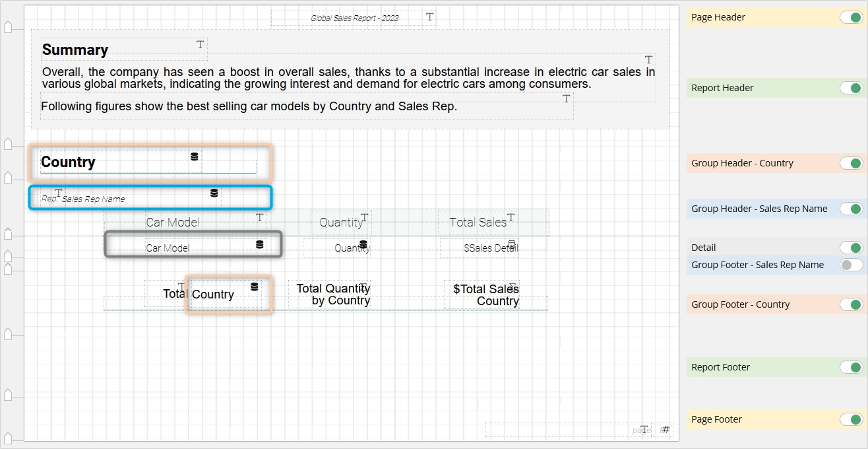Click ruler handle at Page Header bottom edge
868x449 pixels.
click(x=8, y=26)
